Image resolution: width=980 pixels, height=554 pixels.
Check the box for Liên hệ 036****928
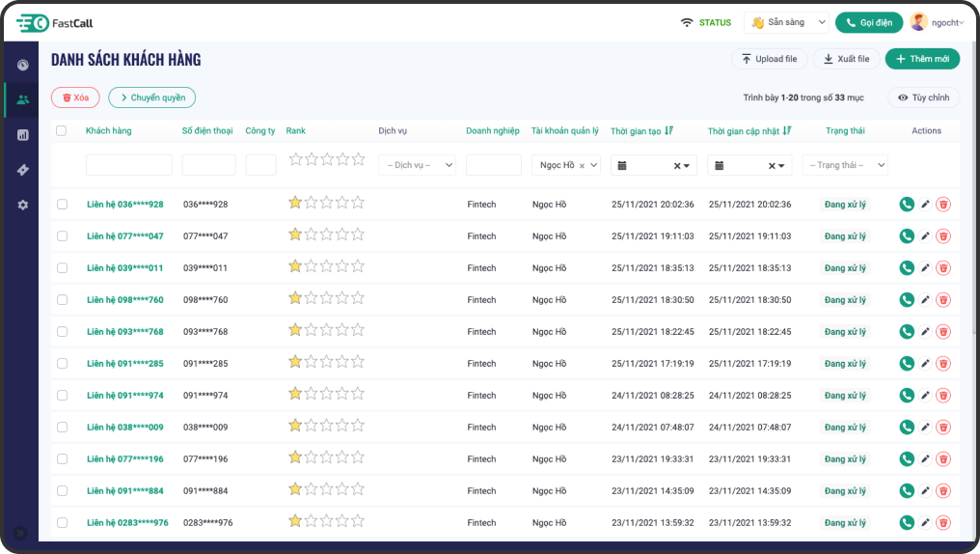(x=62, y=205)
